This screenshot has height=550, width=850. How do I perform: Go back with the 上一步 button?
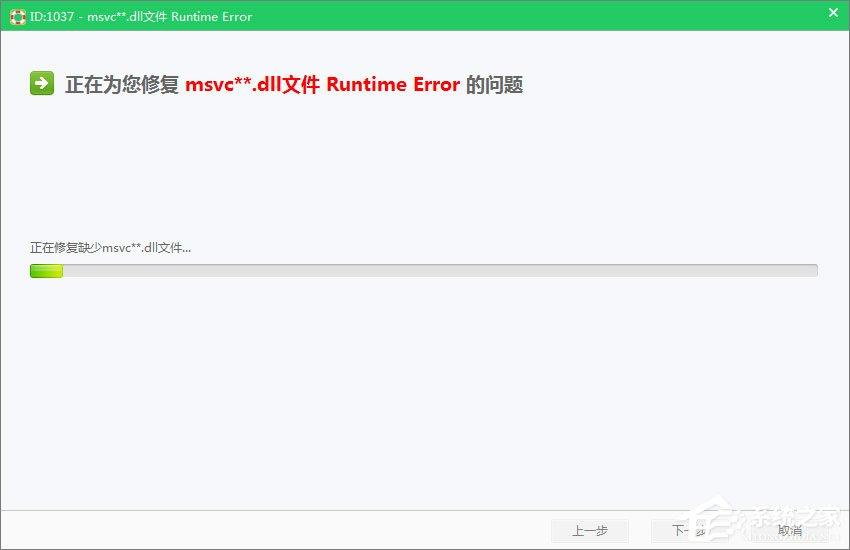coord(590,530)
